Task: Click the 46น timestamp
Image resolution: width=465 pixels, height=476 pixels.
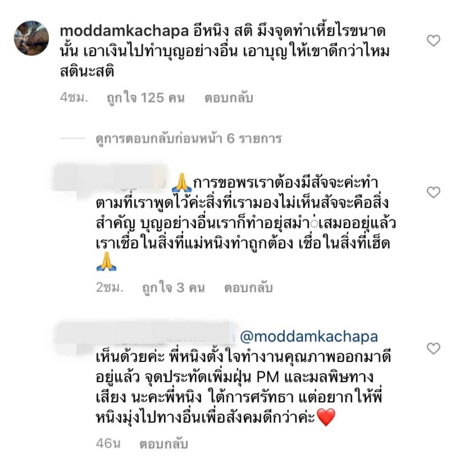Action: coord(108,443)
